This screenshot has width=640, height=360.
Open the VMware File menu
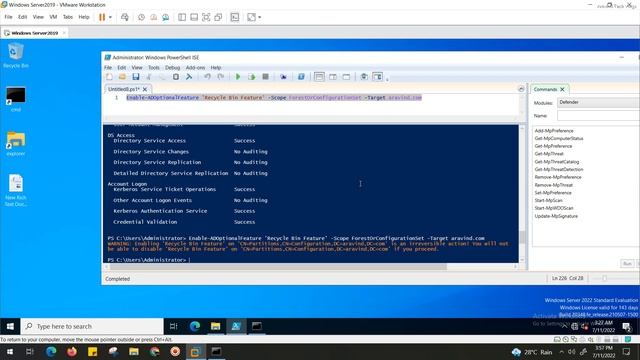(x=9, y=17)
